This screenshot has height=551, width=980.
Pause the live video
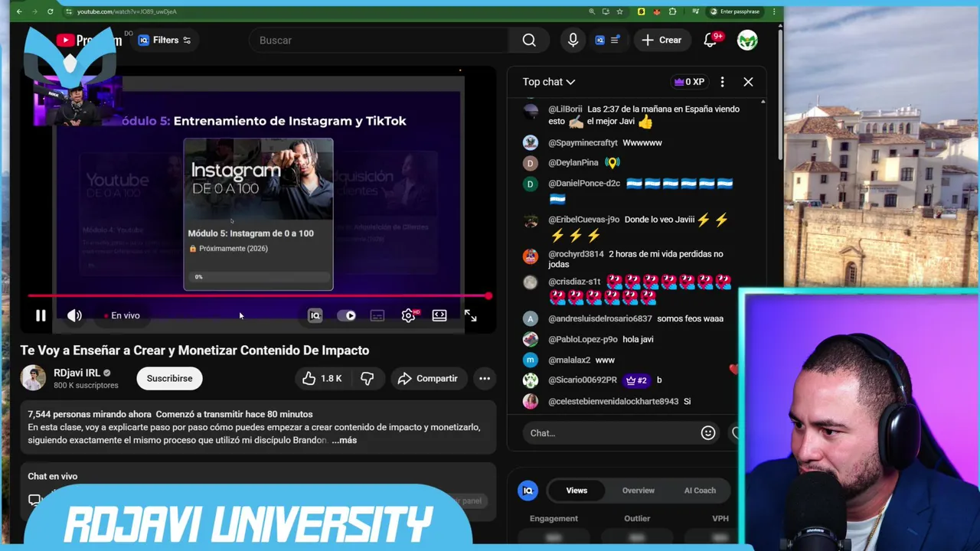pos(41,315)
